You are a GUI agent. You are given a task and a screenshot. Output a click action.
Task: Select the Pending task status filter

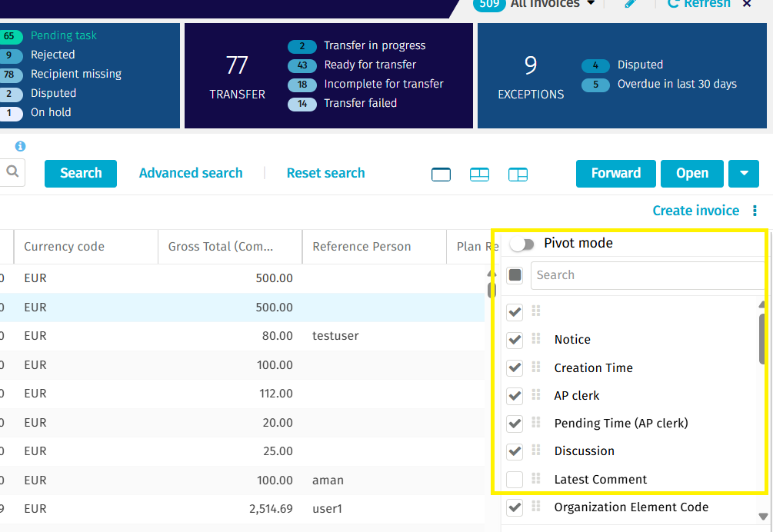63,35
